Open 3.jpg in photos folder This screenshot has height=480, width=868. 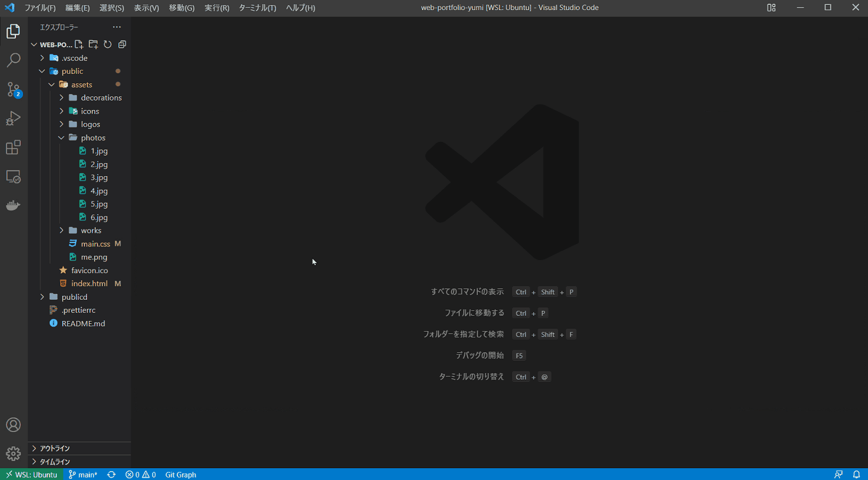[x=79, y=177]
